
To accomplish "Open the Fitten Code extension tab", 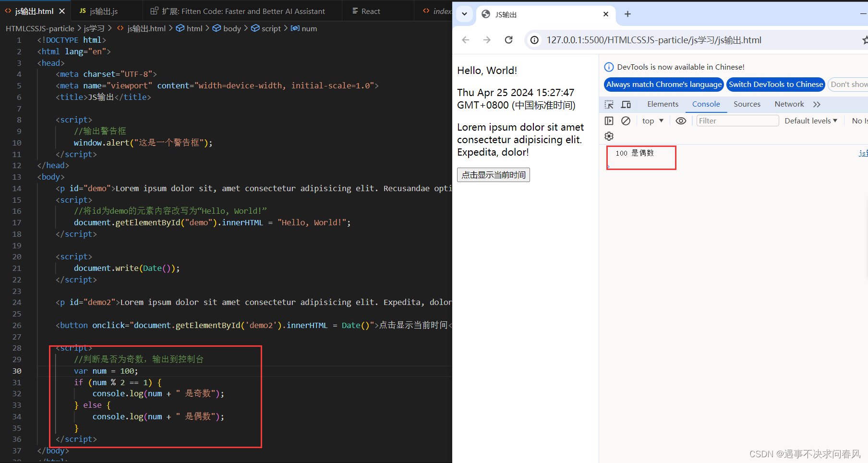I will (238, 11).
